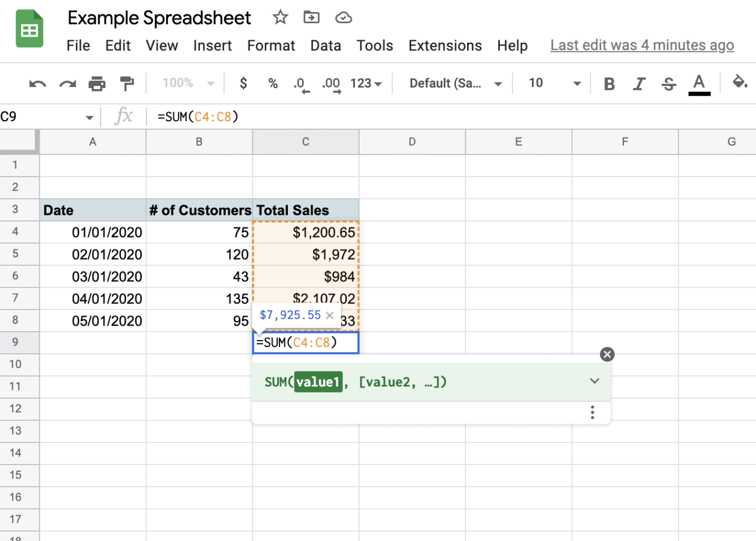Select the # of Customers header cell
Screen dimensions: 756x541
coord(199,210)
